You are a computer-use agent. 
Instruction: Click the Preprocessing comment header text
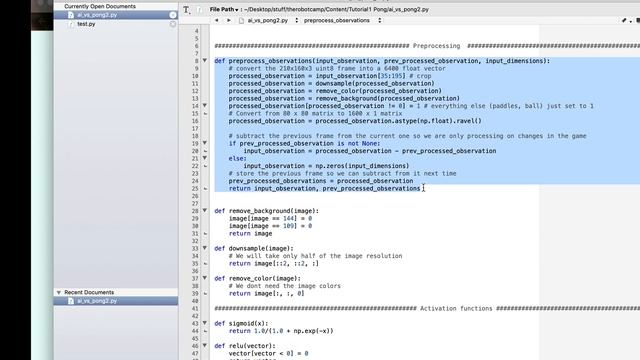(436, 46)
